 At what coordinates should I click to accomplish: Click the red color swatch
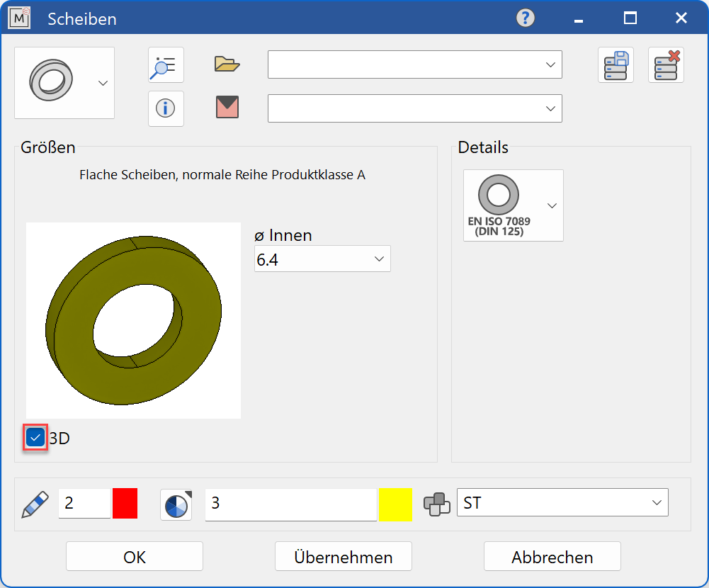tap(125, 503)
